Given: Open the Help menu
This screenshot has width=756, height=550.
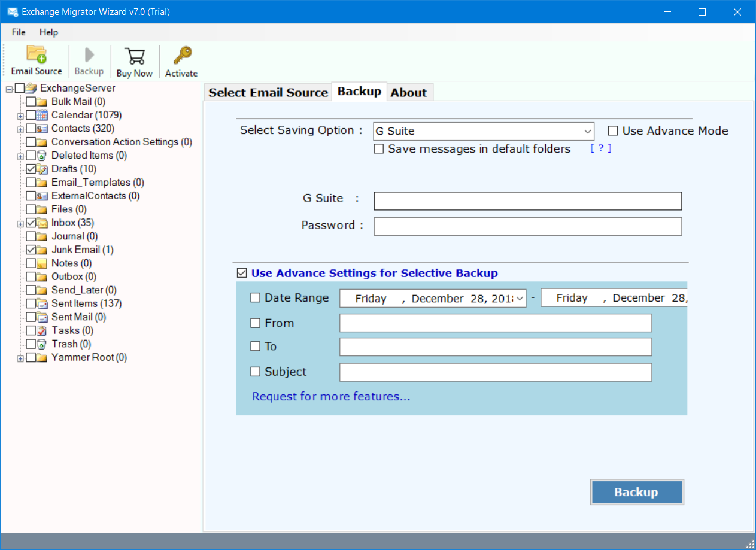Looking at the screenshot, I should coord(49,32).
